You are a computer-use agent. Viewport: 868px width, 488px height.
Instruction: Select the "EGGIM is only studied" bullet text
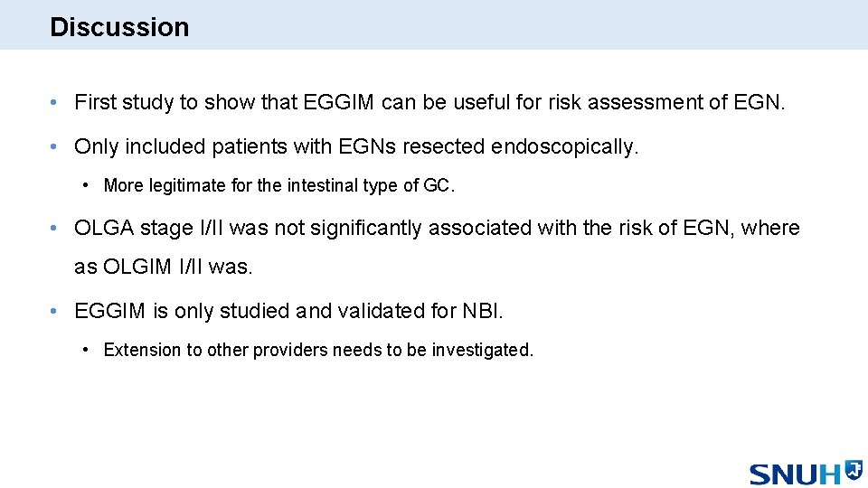click(x=288, y=312)
